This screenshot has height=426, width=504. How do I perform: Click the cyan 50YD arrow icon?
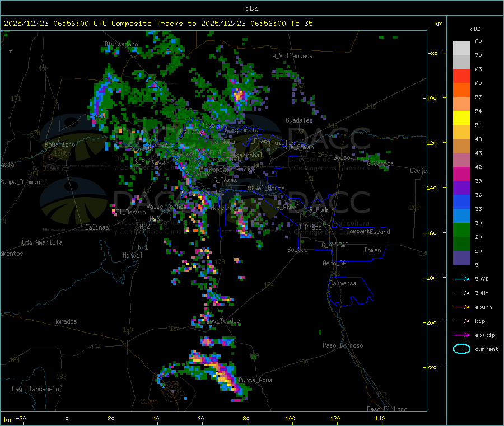(461, 279)
